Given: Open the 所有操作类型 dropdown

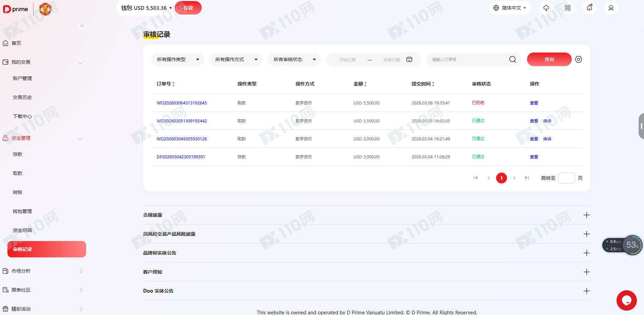Looking at the screenshot, I should tap(177, 59).
